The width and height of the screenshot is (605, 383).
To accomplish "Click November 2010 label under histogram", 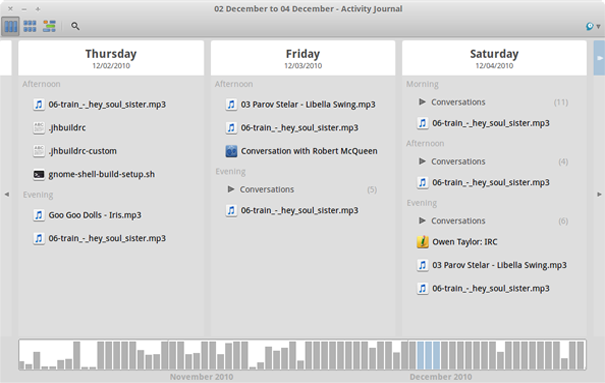I will pos(201,377).
